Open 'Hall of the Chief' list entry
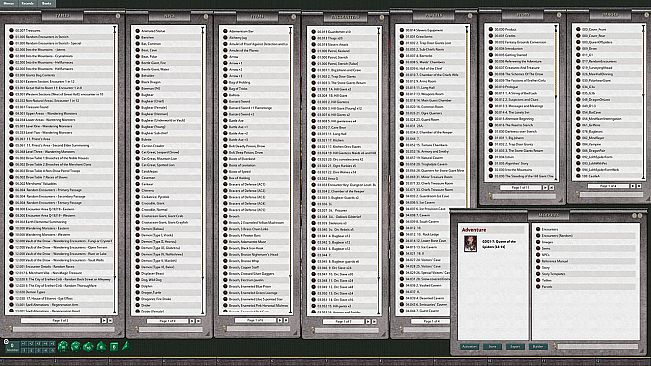Viewport: 651px width, 366px height. pos(432,68)
